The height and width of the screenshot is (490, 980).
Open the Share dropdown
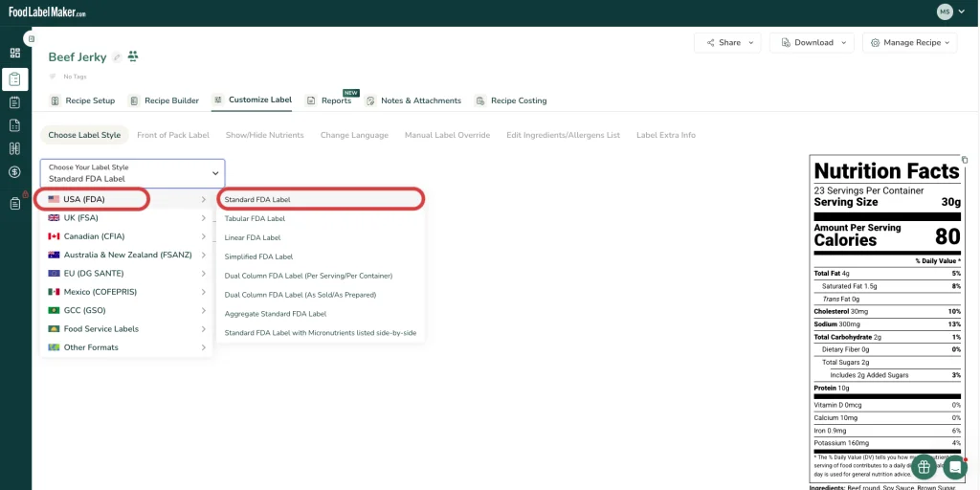coord(727,42)
